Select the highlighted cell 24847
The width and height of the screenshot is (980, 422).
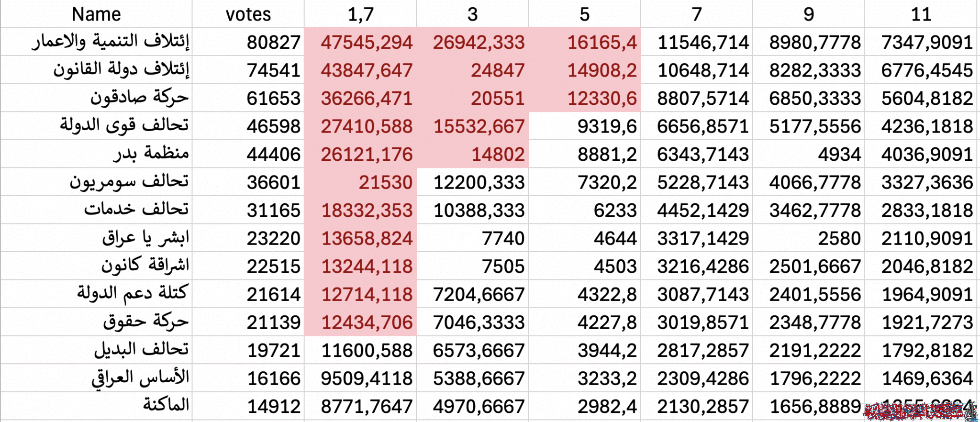[x=498, y=70]
